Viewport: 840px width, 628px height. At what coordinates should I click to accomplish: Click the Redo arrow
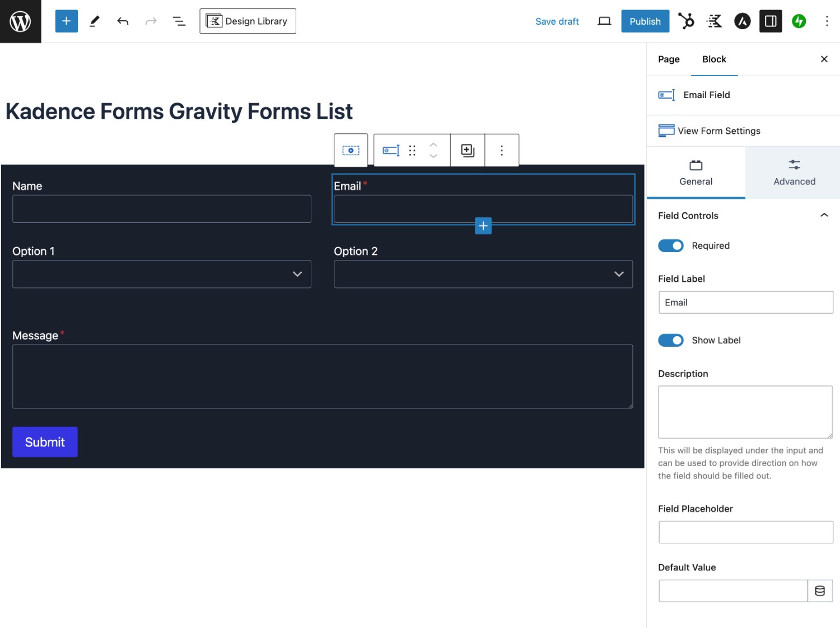pos(151,21)
